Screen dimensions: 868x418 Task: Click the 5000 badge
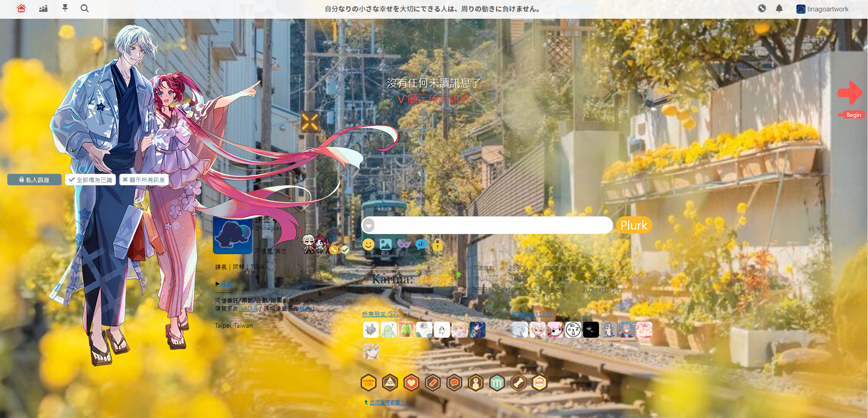tap(540, 383)
